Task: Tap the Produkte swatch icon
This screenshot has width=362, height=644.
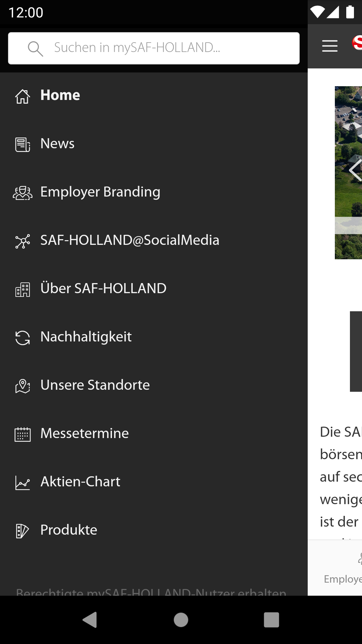Action: (x=22, y=531)
